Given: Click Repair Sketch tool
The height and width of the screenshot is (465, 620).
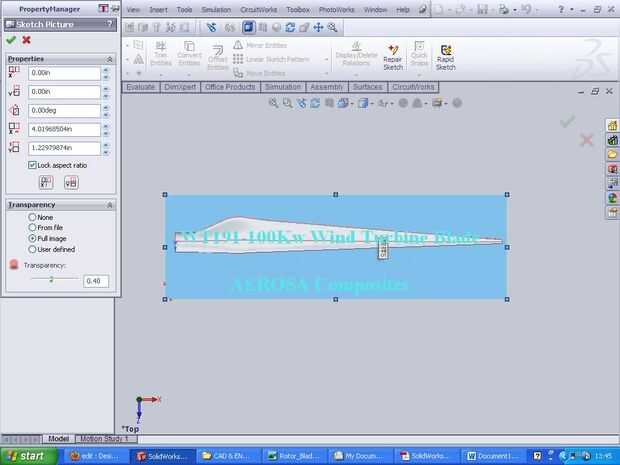Looking at the screenshot, I should pyautogui.click(x=393, y=58).
